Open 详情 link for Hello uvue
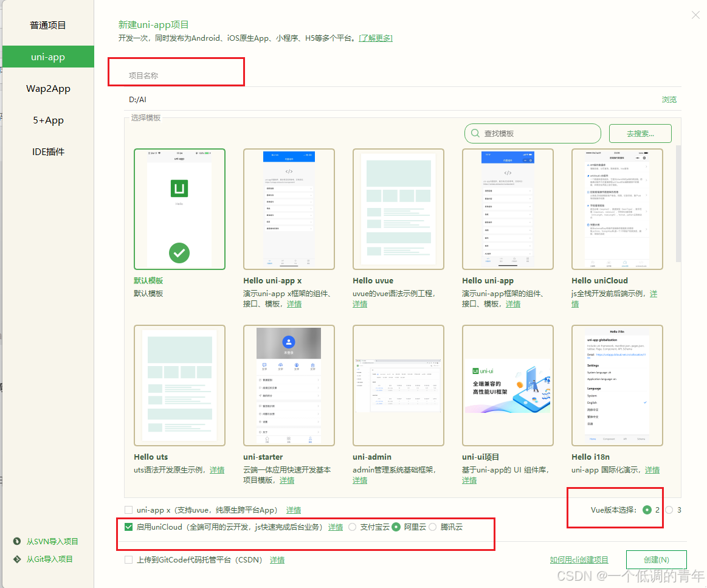 click(360, 305)
